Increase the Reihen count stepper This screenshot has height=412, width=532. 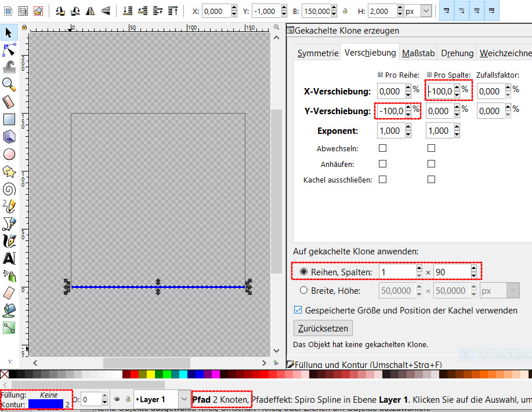[x=419, y=268]
